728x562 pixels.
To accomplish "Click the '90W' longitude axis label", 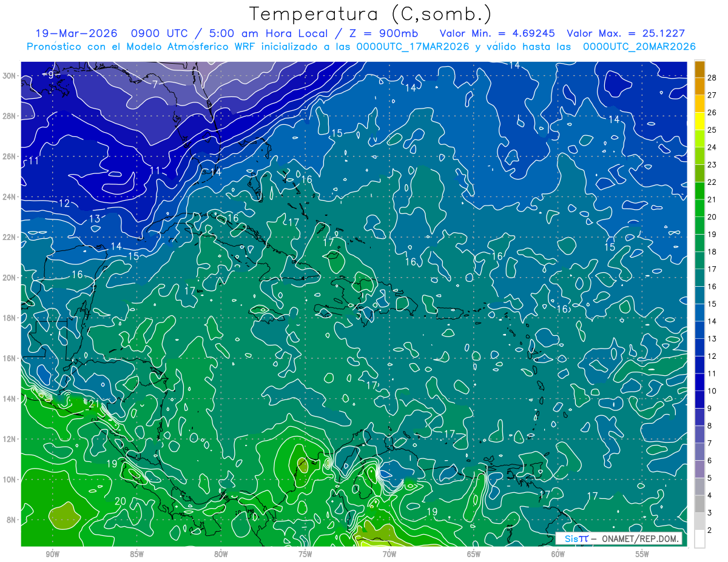I will [x=52, y=554].
